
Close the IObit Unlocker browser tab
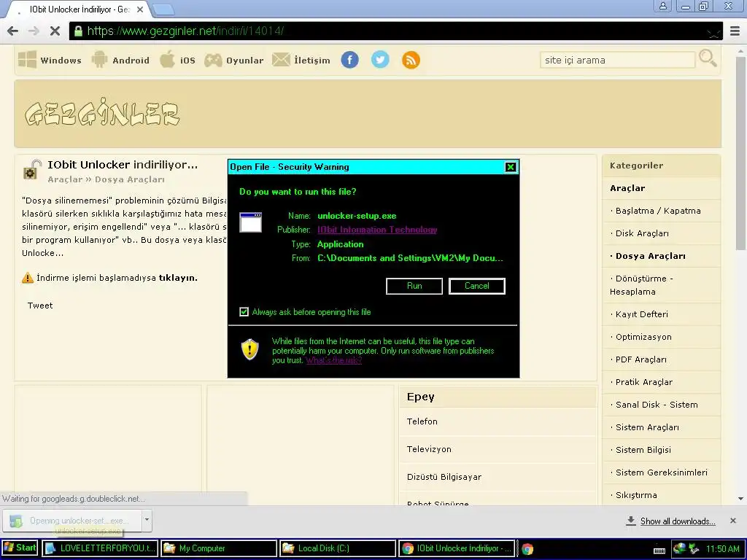click(140, 9)
